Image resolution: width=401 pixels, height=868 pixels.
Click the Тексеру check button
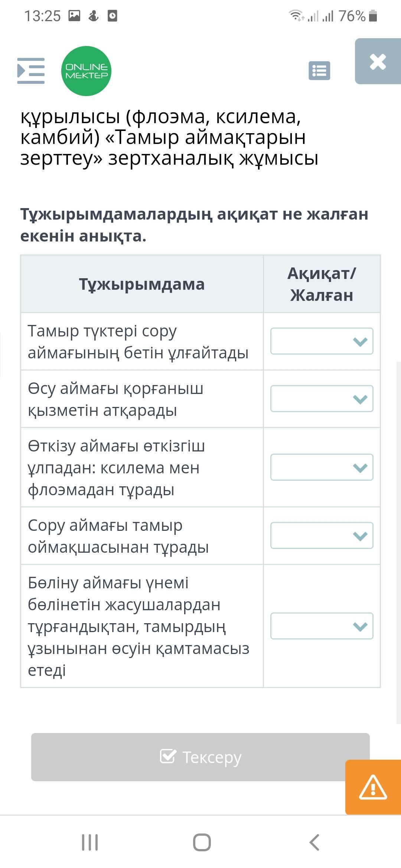(x=200, y=757)
